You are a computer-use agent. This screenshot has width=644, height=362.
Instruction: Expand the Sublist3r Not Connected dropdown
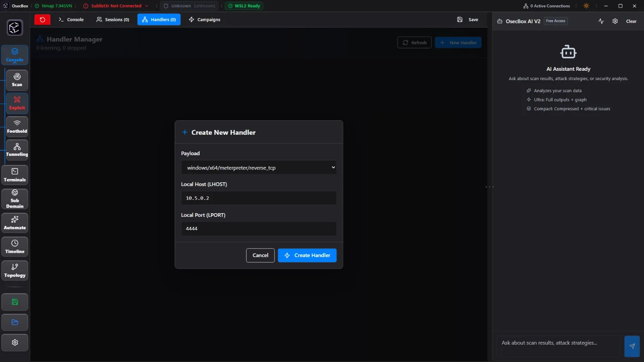[x=116, y=6]
